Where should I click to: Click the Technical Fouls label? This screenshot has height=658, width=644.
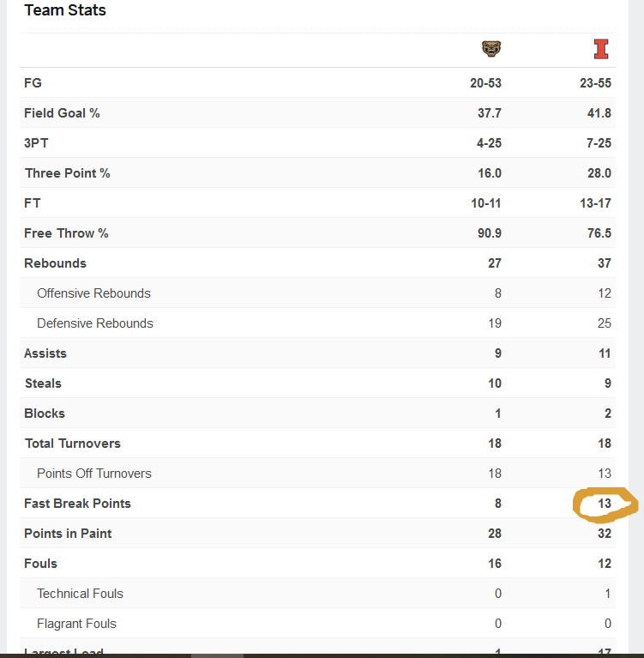tap(80, 594)
